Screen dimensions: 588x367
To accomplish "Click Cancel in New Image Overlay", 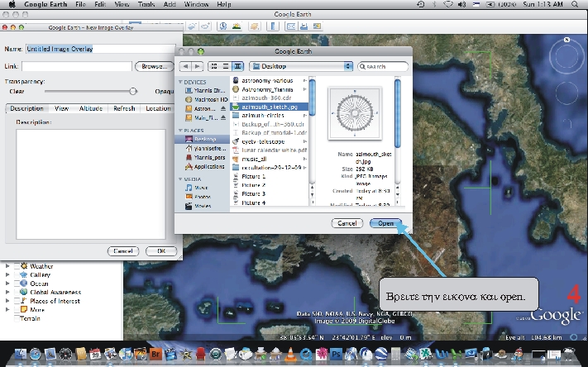I will coord(123,250).
